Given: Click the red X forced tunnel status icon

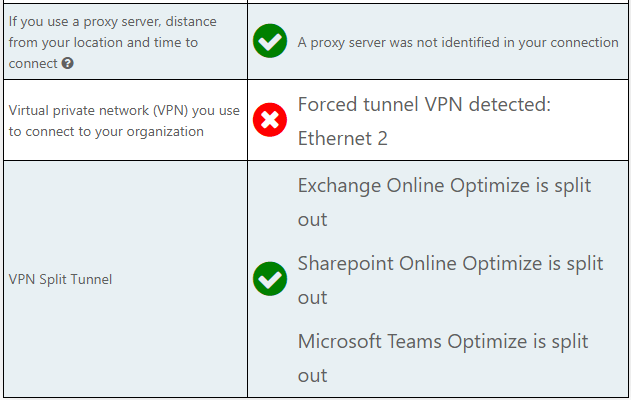Looking at the screenshot, I should (270, 122).
